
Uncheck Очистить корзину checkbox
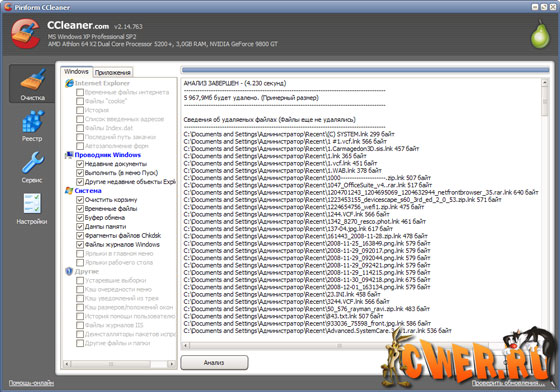pos(80,200)
